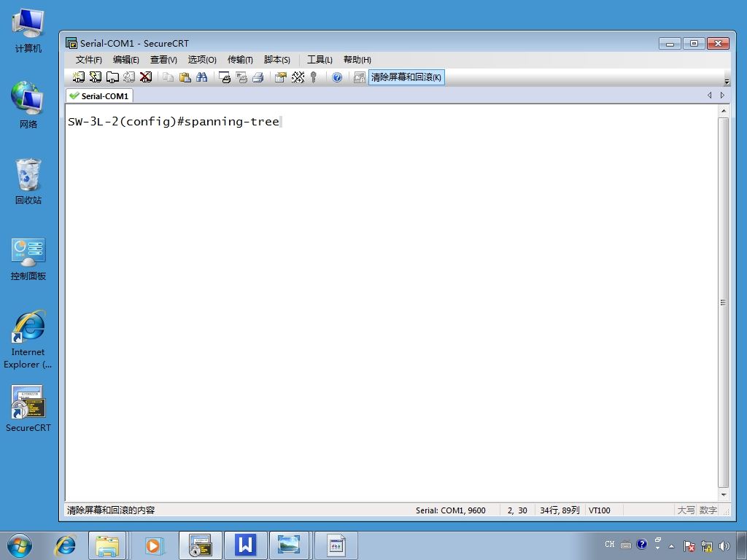Click the Connect toolbar icon

click(x=79, y=77)
